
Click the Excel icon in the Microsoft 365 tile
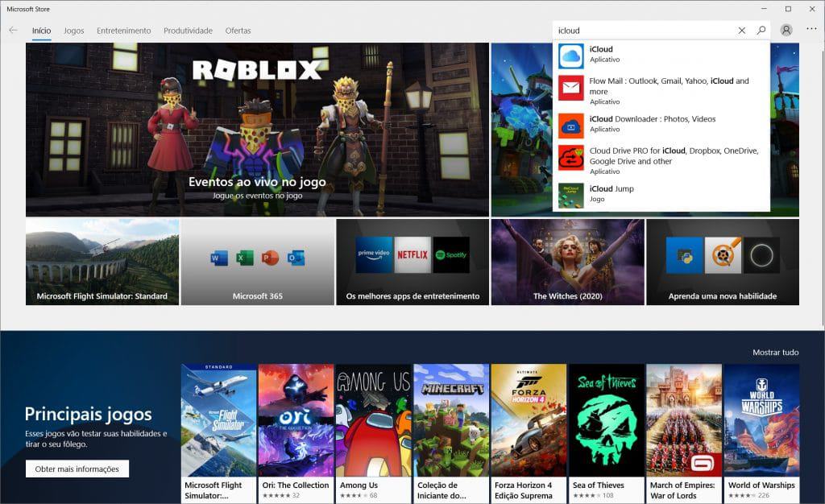coord(244,258)
